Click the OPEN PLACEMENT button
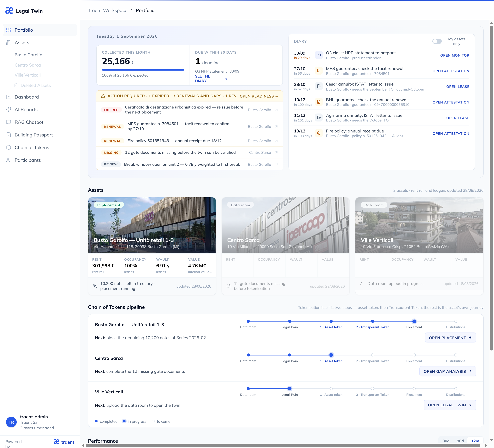The width and height of the screenshot is (494, 448). tap(450, 338)
